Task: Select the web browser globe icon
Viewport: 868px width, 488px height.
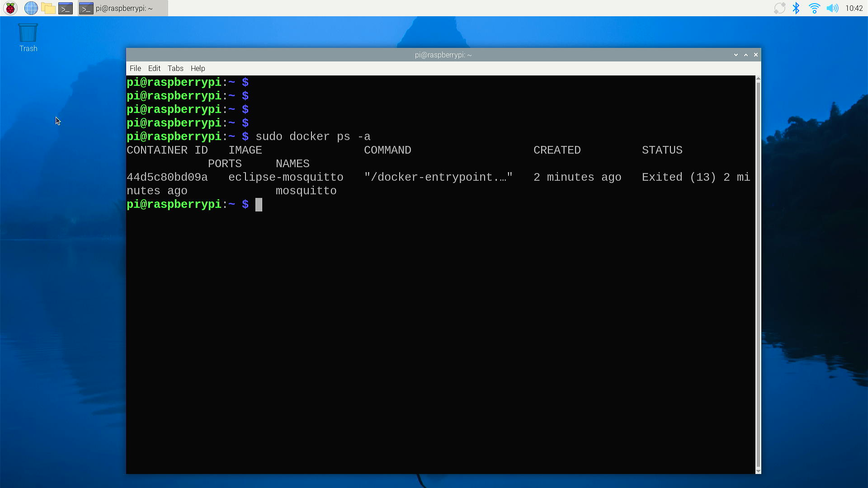Action: 31,8
